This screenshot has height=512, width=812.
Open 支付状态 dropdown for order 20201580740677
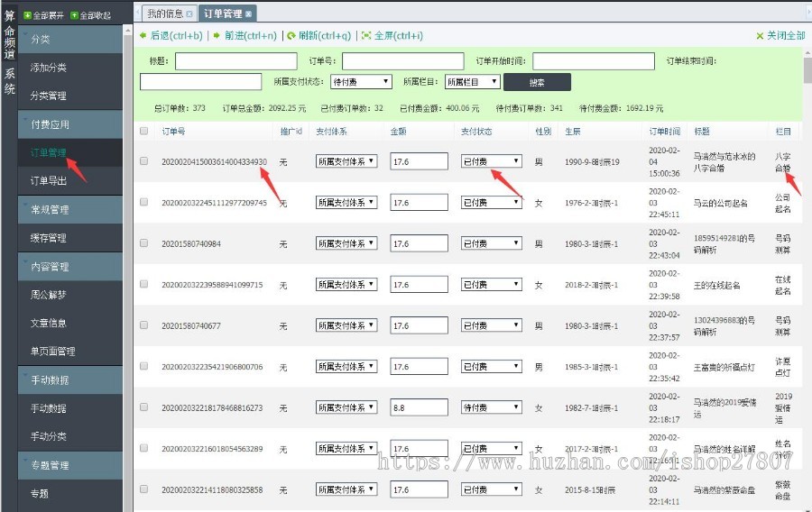tap(491, 325)
